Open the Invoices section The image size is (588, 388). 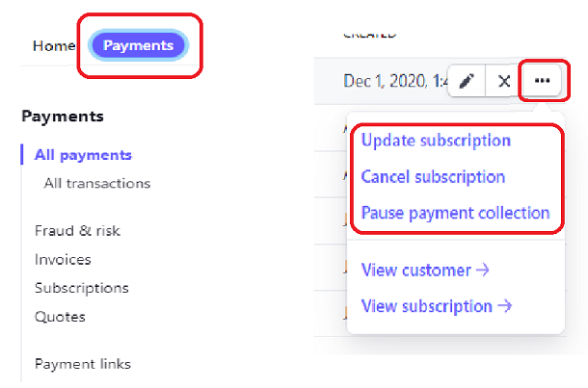(63, 259)
